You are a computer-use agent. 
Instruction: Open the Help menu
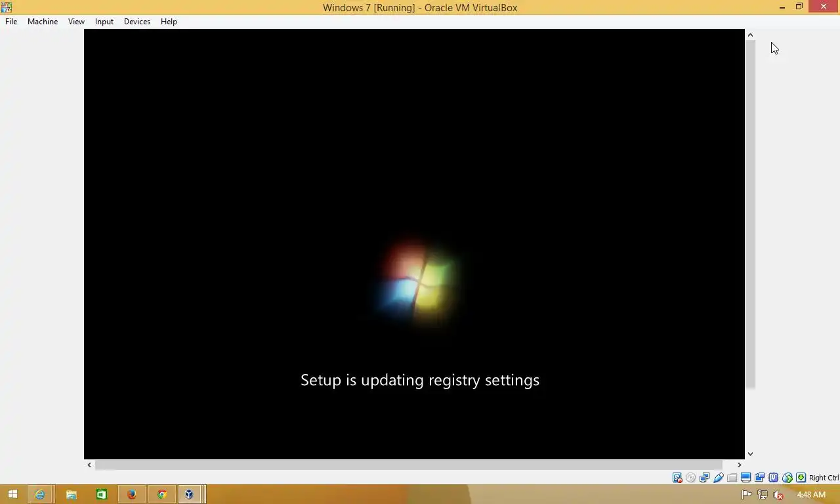tap(169, 22)
